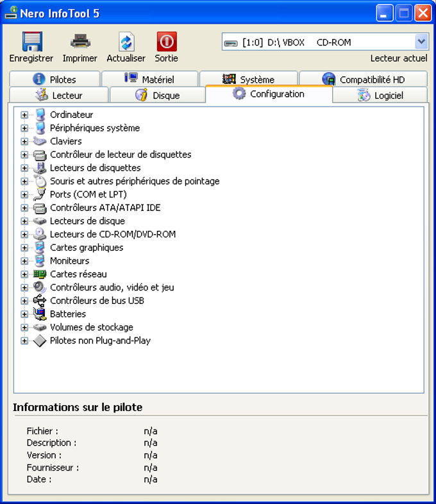Image resolution: width=436 pixels, height=504 pixels.
Task: Click the Périphériques système icon
Action: coord(40,128)
